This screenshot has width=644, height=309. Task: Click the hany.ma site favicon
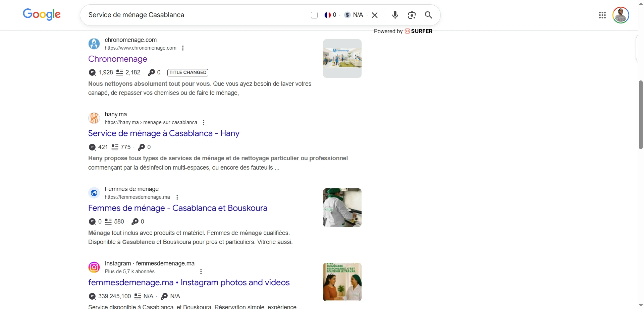point(94,118)
